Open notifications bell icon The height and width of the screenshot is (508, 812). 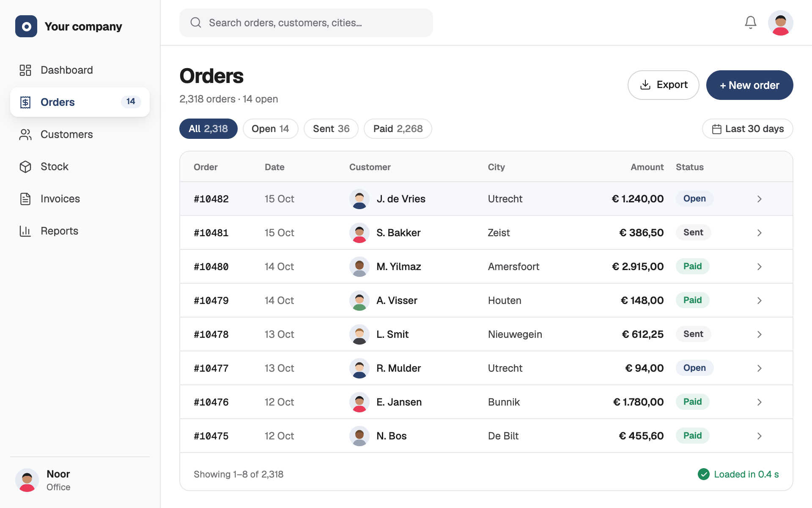[750, 22]
